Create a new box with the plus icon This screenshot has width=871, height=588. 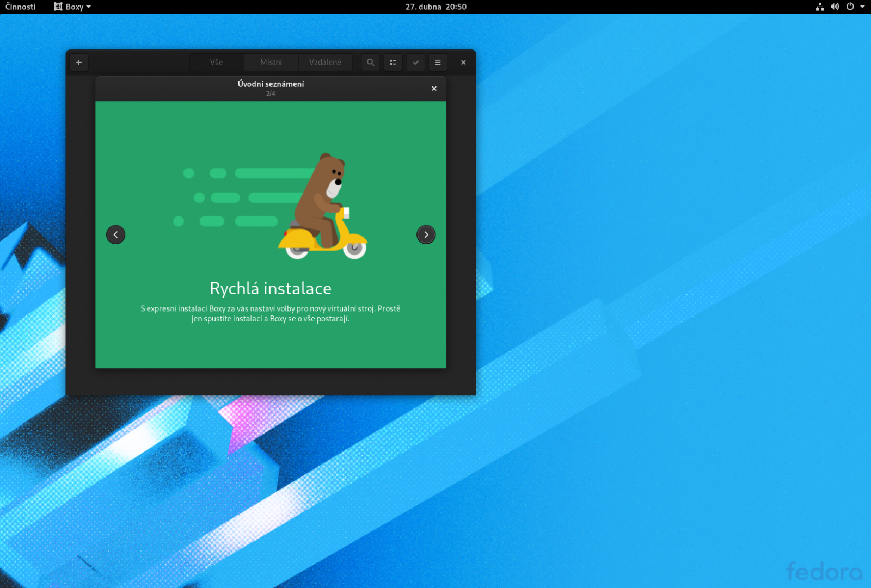(x=78, y=62)
